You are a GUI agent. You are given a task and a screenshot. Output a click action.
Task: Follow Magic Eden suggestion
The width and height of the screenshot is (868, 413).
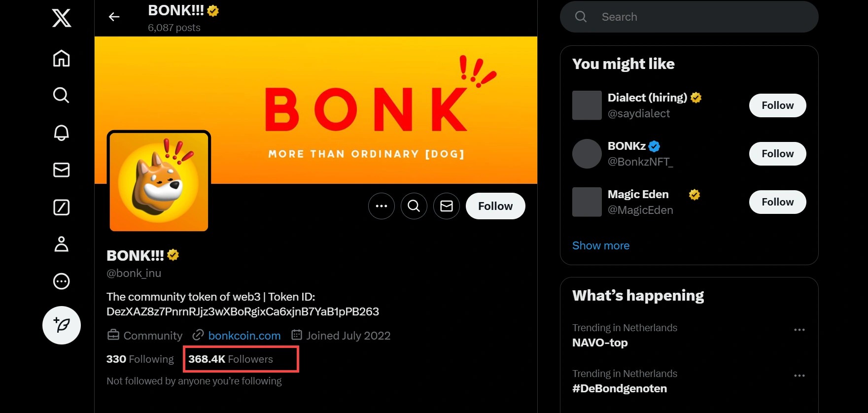(777, 202)
